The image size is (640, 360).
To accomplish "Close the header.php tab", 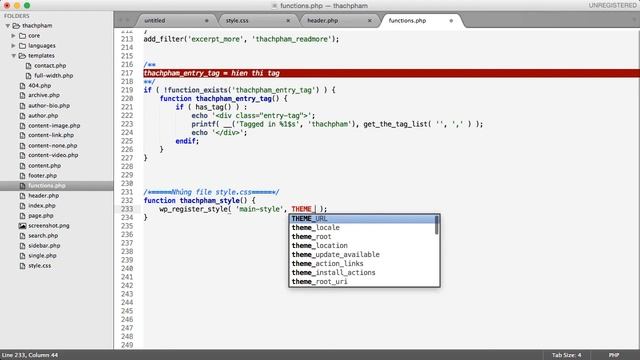I will click(370, 20).
